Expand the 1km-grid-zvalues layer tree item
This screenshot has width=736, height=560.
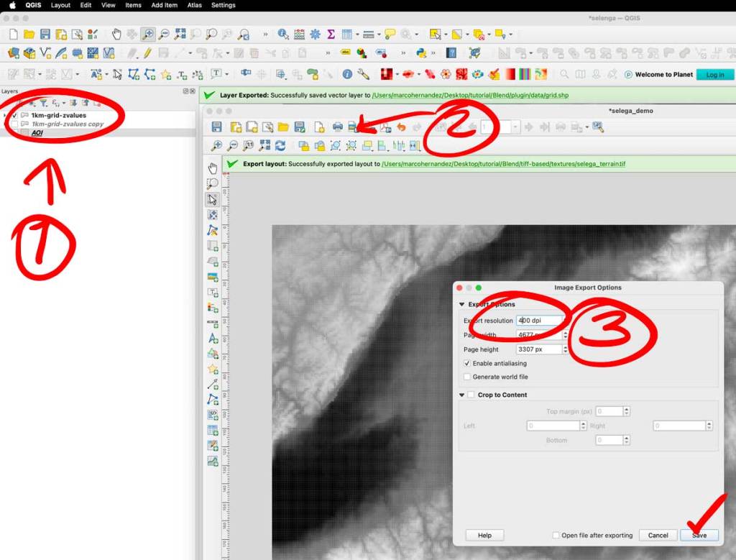pyautogui.click(x=6, y=115)
